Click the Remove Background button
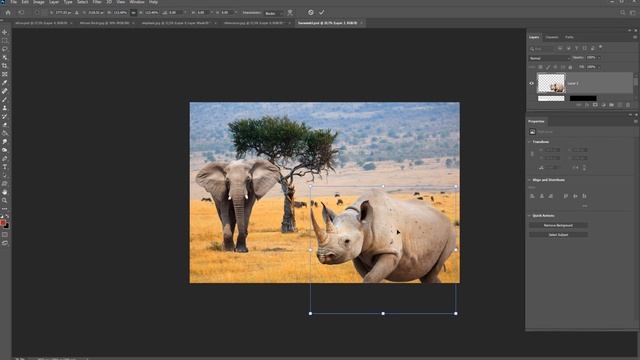The image size is (640, 360). tap(558, 225)
